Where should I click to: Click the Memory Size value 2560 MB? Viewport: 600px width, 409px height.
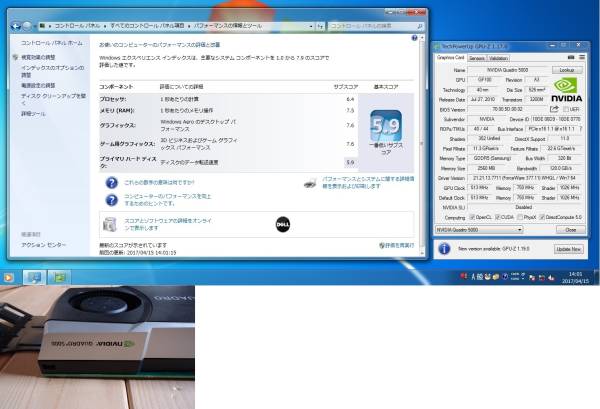486,168
